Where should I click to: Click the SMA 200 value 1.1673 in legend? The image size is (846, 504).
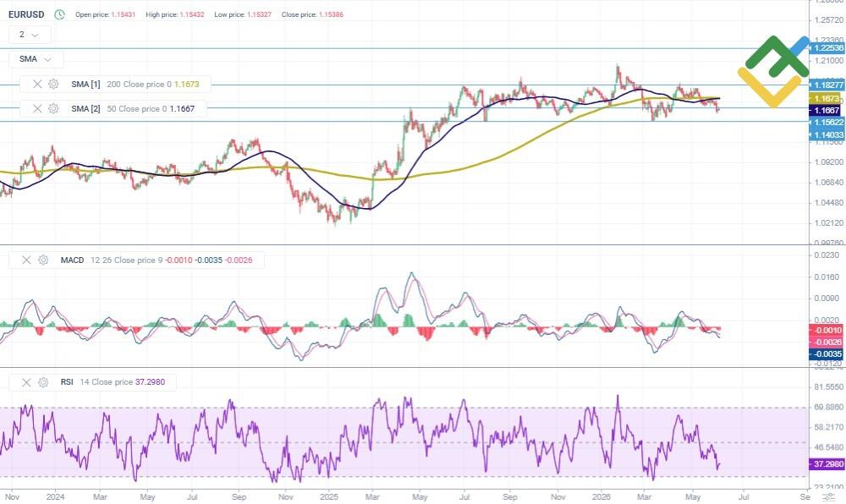click(187, 84)
